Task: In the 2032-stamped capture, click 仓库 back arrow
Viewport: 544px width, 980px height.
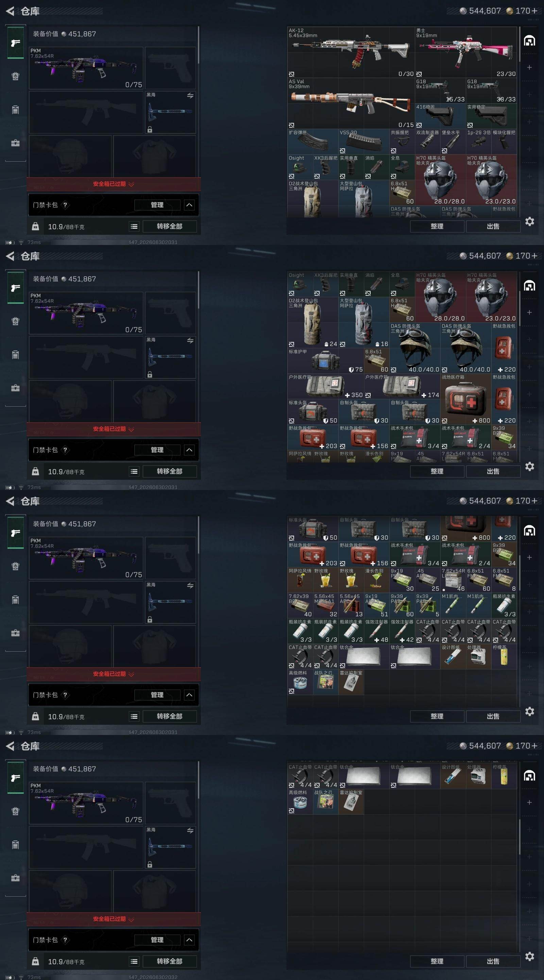Action: tap(10, 747)
